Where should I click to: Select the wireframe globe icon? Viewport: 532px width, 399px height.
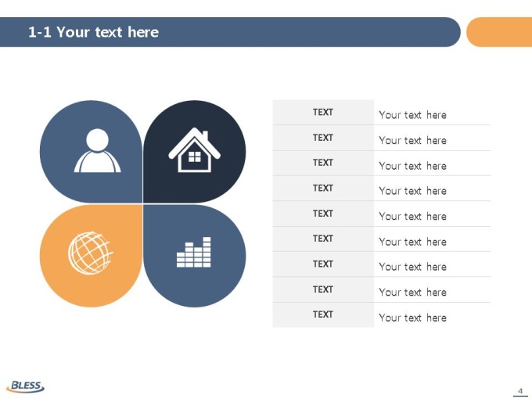(90, 253)
